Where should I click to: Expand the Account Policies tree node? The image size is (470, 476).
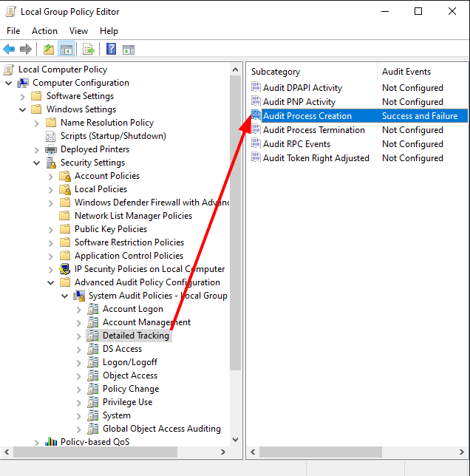point(51,176)
